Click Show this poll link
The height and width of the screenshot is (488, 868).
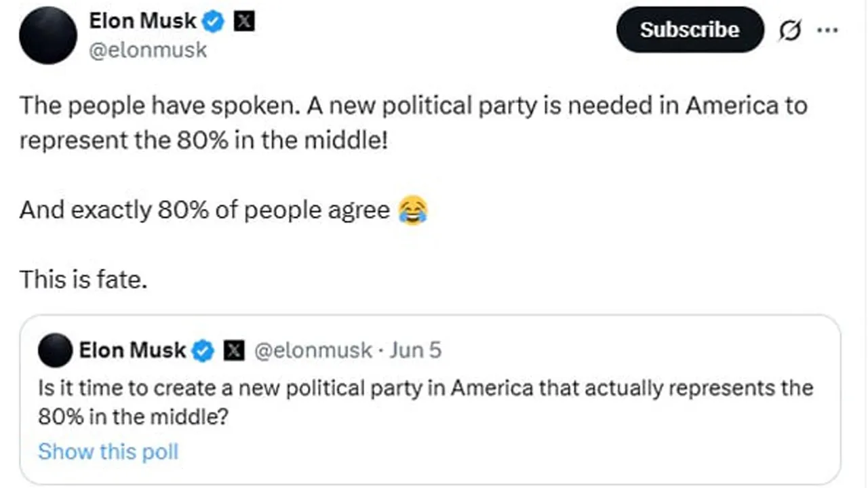108,451
